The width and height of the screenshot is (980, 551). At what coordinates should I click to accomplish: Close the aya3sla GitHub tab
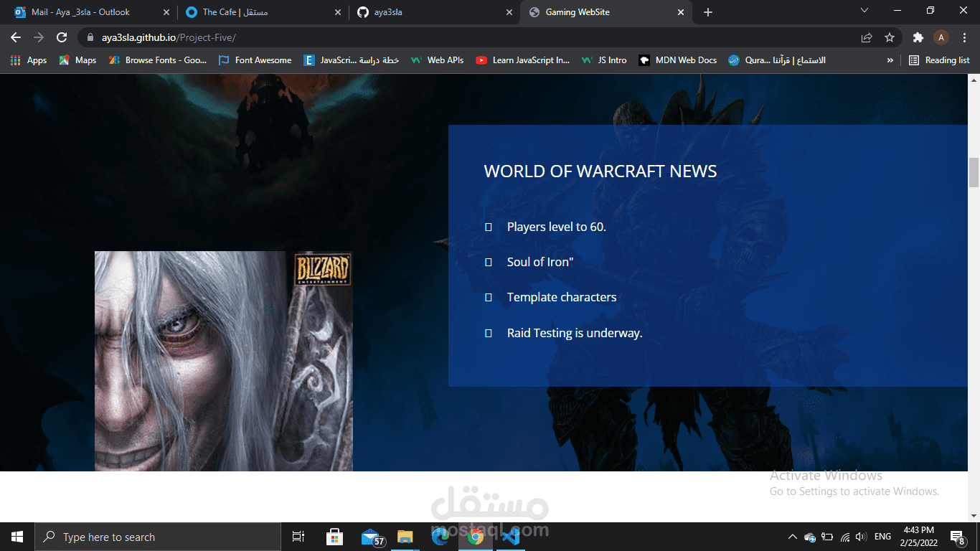click(x=509, y=12)
